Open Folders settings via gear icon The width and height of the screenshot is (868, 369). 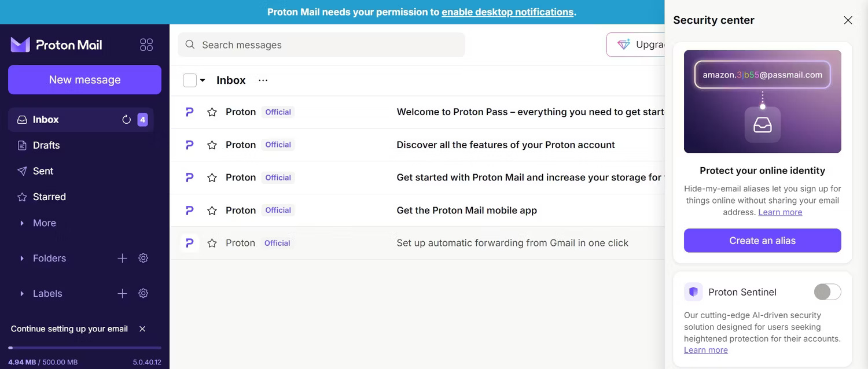point(143,258)
